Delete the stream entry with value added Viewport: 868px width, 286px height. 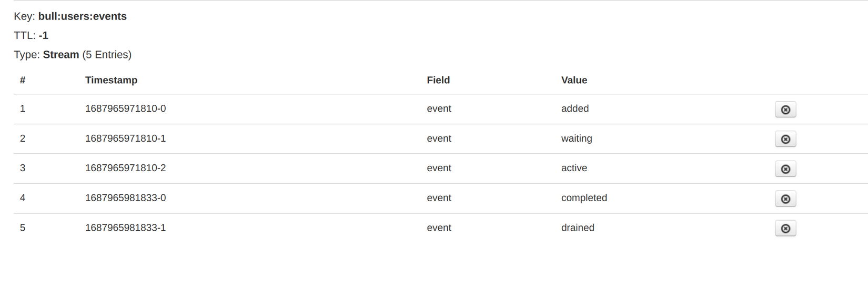785,110
